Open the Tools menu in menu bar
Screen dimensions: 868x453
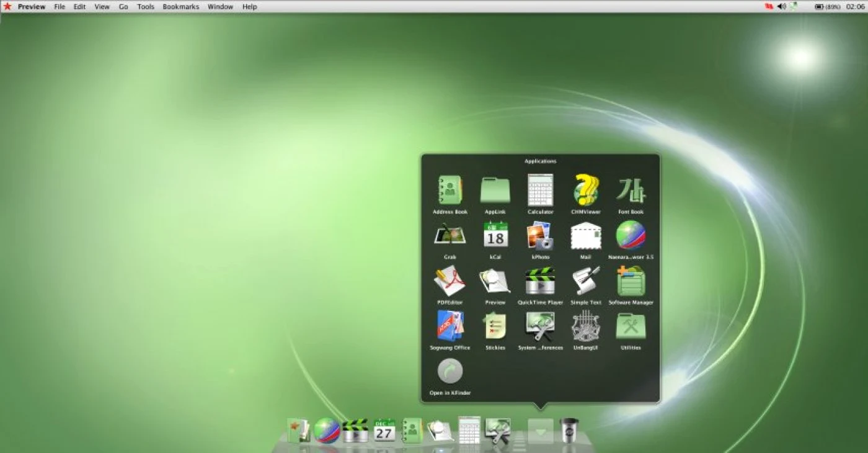tap(146, 7)
